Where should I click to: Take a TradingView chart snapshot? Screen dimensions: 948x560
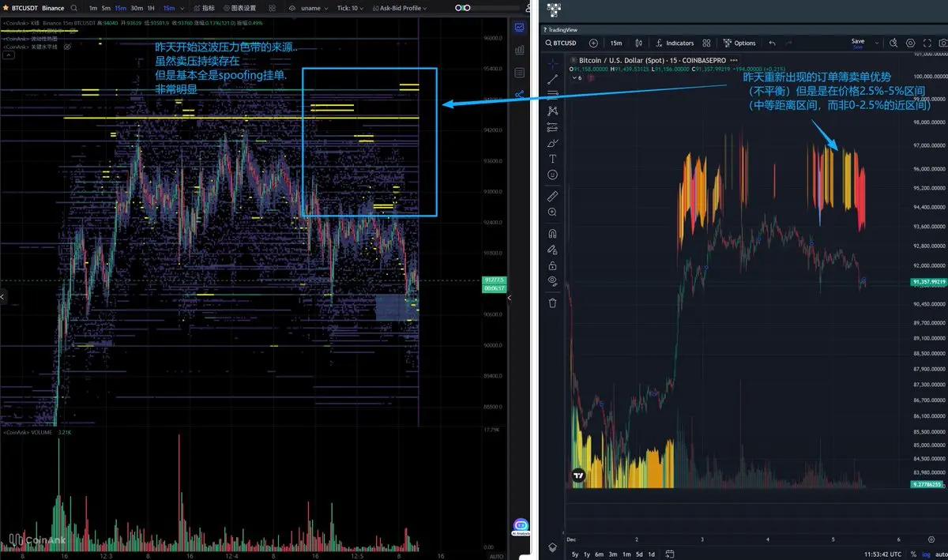(942, 43)
